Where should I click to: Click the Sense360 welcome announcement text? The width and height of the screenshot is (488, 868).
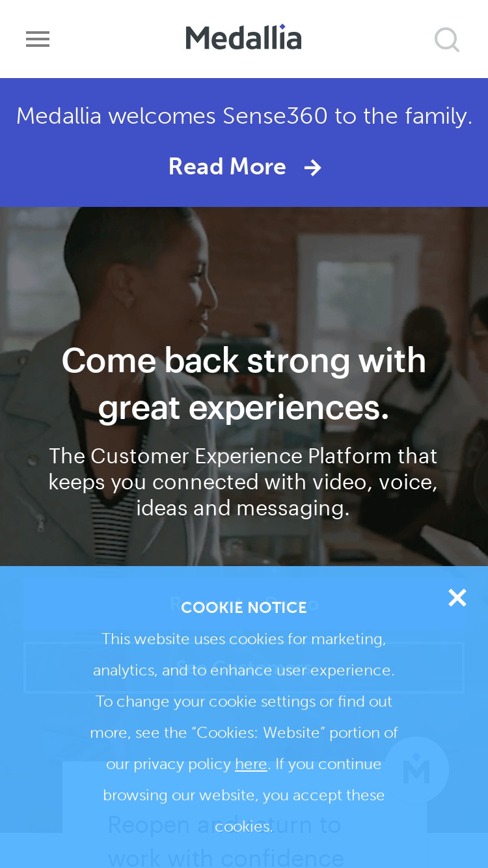(244, 116)
